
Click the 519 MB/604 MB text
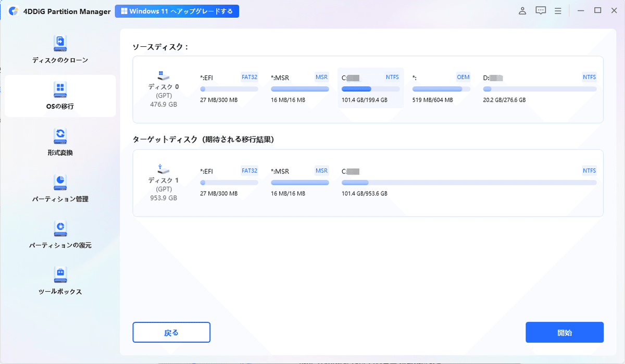coord(433,100)
